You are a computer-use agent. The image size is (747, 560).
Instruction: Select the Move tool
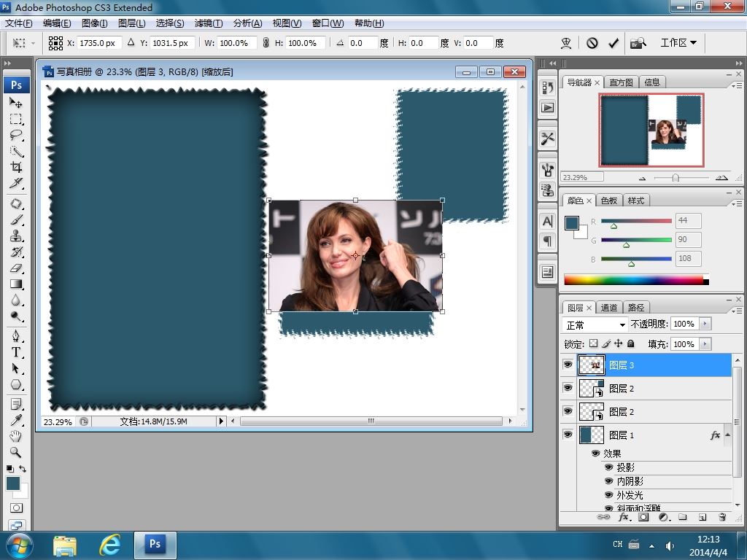pyautogui.click(x=16, y=102)
